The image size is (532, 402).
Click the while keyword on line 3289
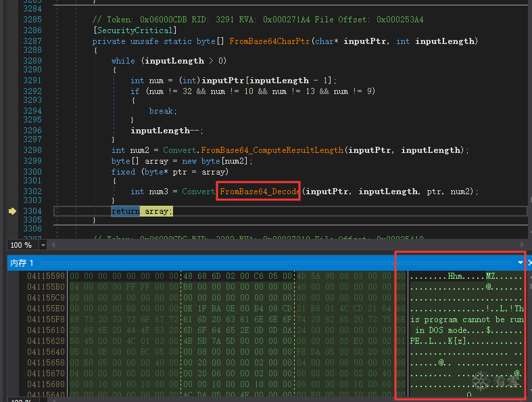[123, 61]
